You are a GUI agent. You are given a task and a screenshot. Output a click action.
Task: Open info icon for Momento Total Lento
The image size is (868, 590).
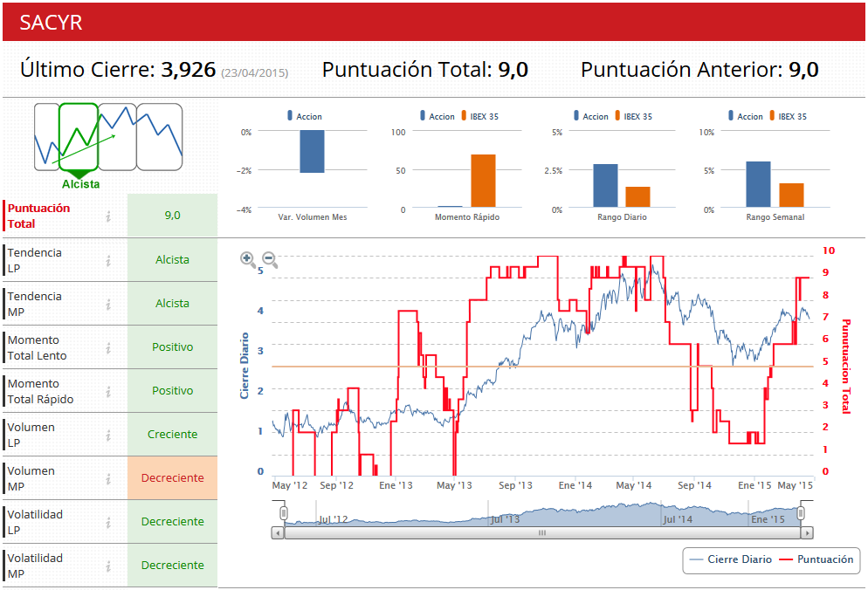[108, 347]
